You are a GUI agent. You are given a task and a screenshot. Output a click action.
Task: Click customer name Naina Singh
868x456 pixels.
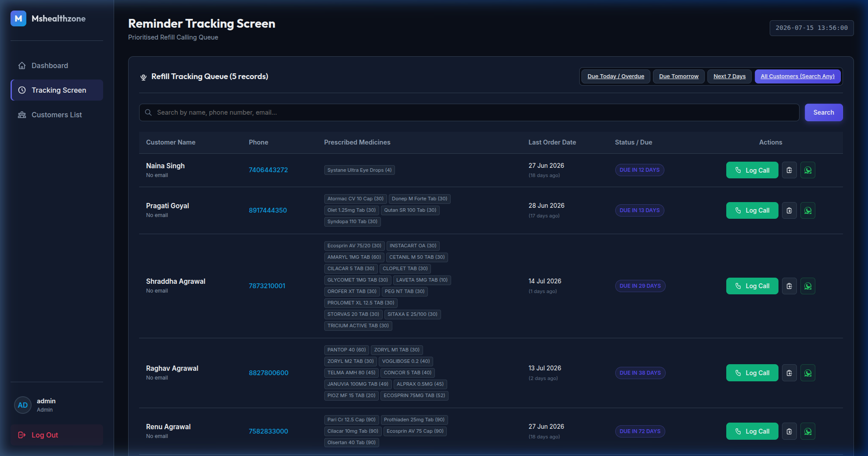(165, 166)
